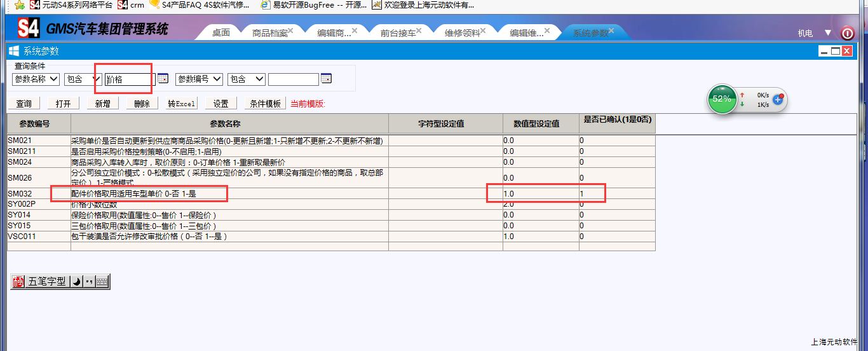The image size is (868, 351).
Task: Click the red power logout icon
Action: pyautogui.click(x=848, y=33)
